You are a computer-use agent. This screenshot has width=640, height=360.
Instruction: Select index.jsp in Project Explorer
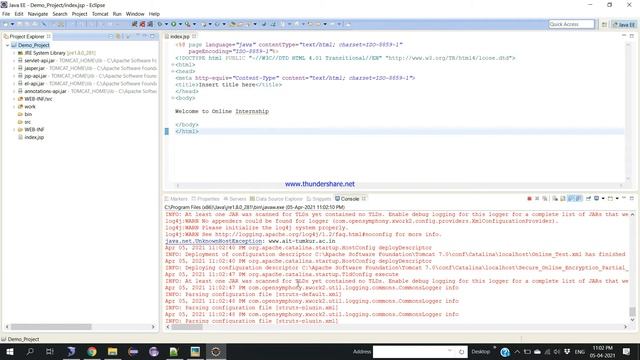[34, 138]
